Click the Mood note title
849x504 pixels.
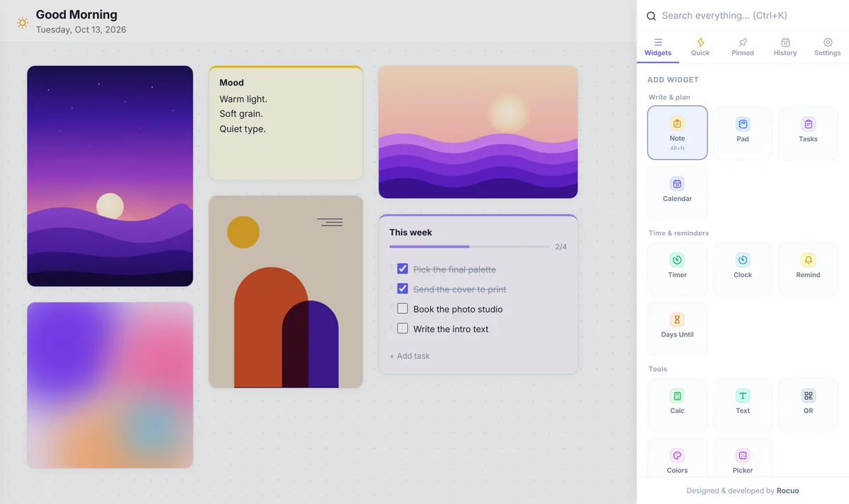(232, 83)
